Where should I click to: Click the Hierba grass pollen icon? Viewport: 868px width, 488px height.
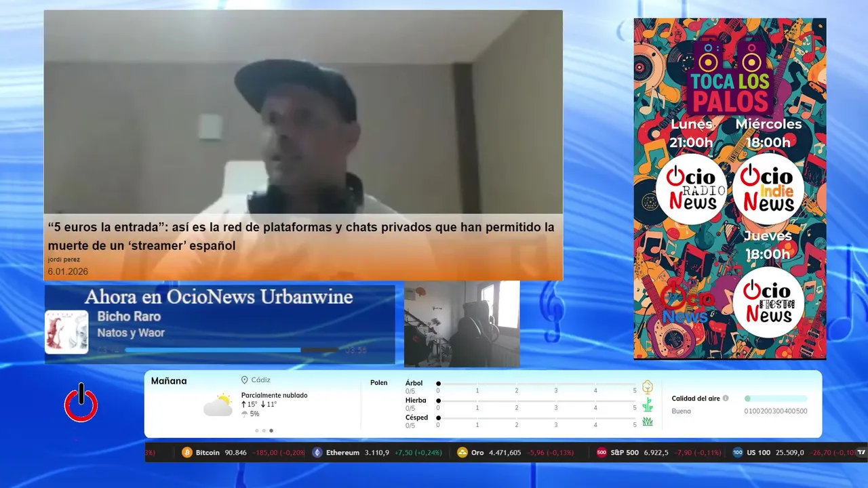[x=648, y=405]
